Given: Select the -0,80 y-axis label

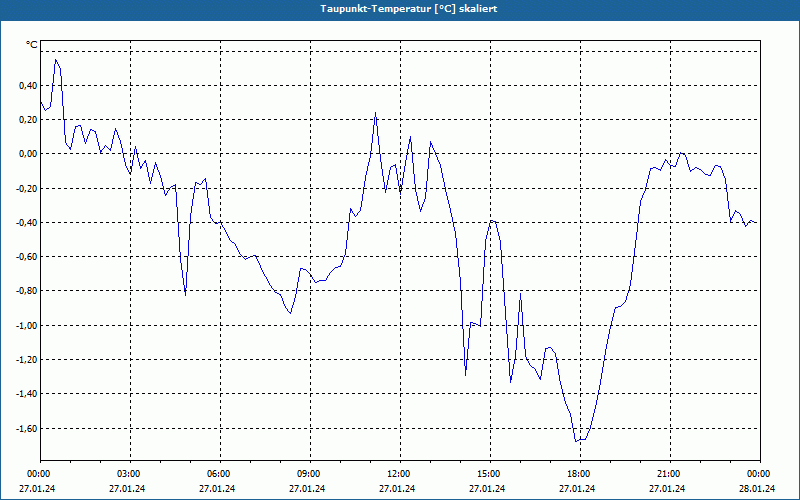Looking at the screenshot, I should [x=27, y=291].
